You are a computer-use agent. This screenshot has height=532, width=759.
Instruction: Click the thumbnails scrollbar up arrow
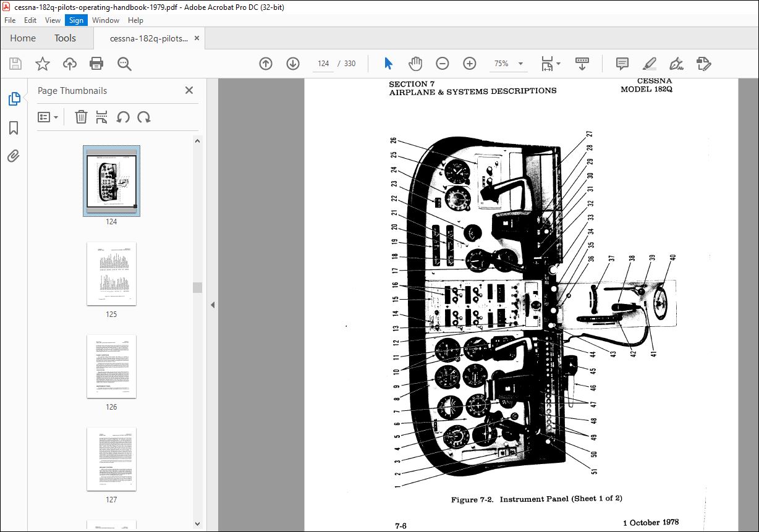pyautogui.click(x=198, y=141)
